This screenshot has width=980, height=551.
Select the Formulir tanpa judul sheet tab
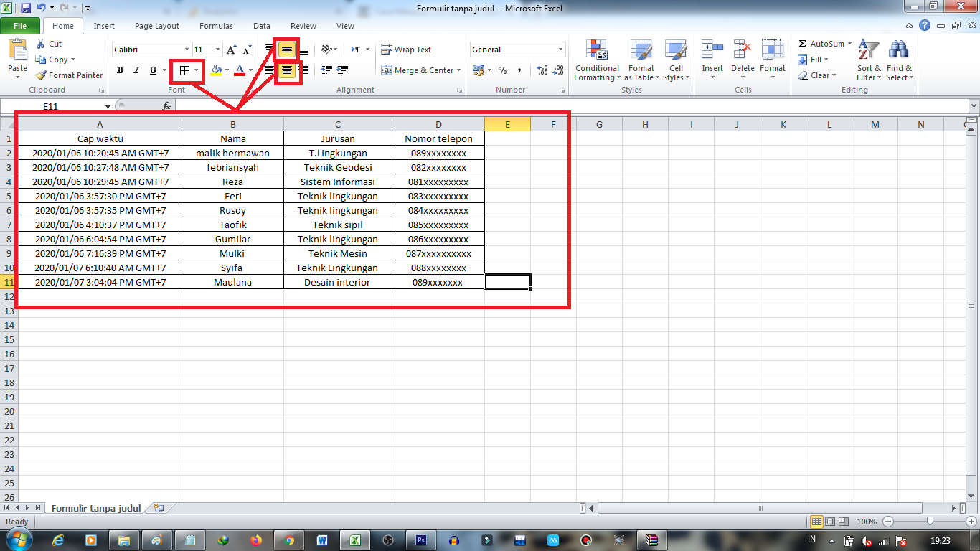[x=95, y=507]
